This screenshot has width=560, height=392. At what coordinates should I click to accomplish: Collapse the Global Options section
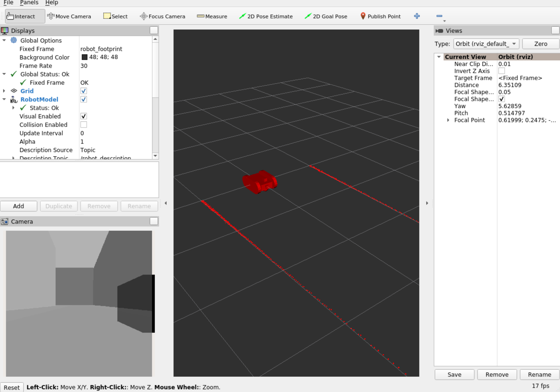pos(4,40)
